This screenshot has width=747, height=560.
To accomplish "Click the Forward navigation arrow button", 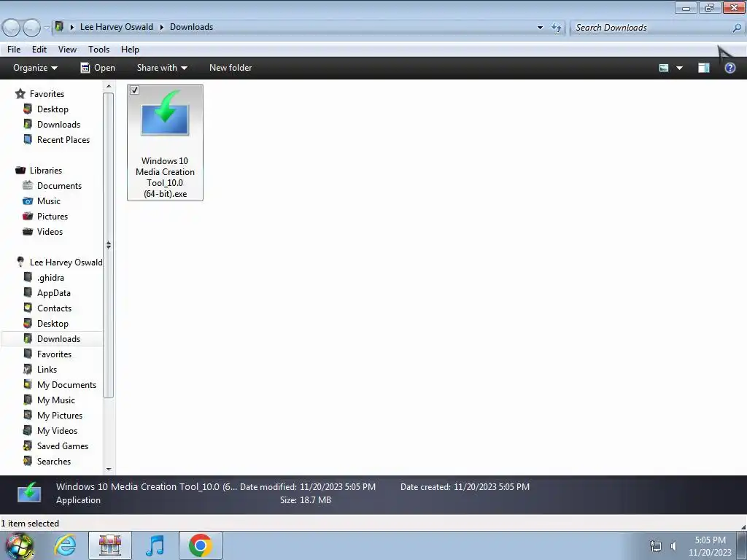I will point(31,28).
